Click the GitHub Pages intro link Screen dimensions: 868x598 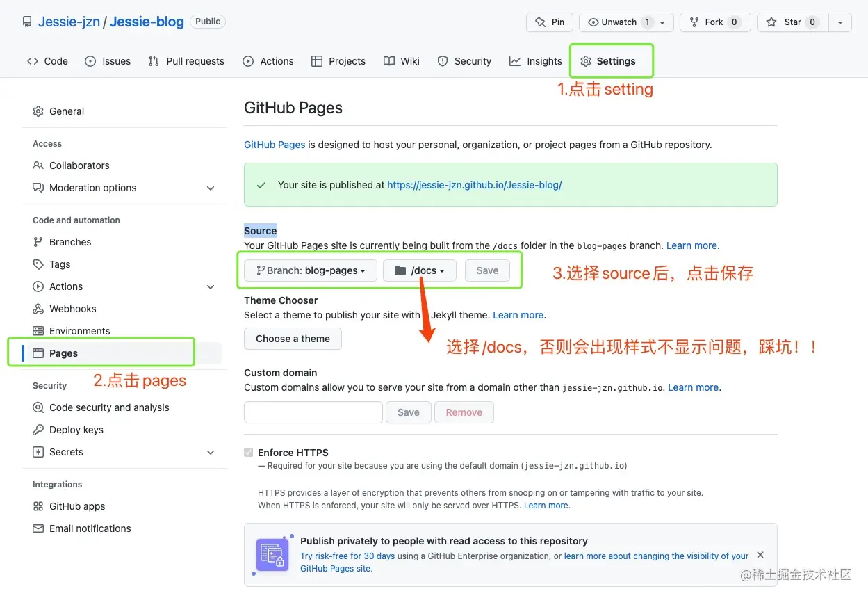click(275, 145)
